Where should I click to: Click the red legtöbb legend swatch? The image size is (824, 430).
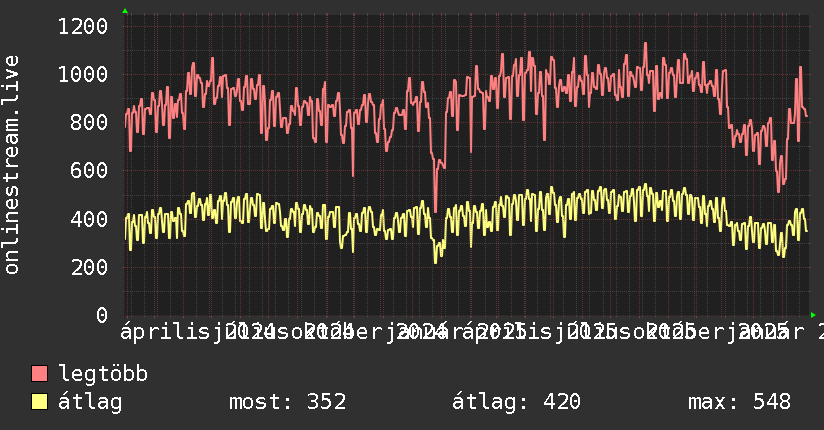click(39, 374)
